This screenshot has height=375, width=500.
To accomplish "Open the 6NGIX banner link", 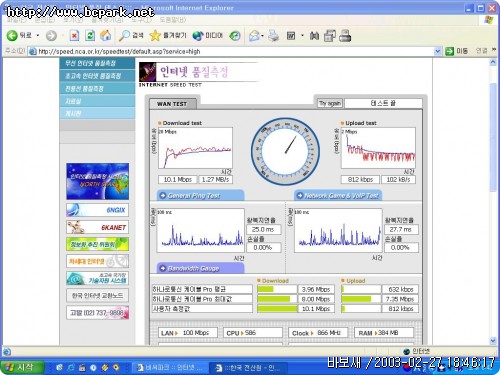I will [97, 210].
